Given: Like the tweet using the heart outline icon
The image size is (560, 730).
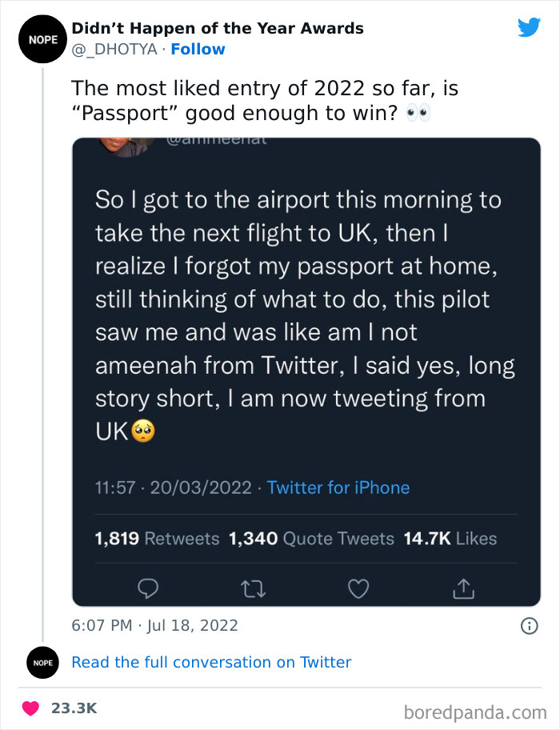Looking at the screenshot, I should coord(358,588).
